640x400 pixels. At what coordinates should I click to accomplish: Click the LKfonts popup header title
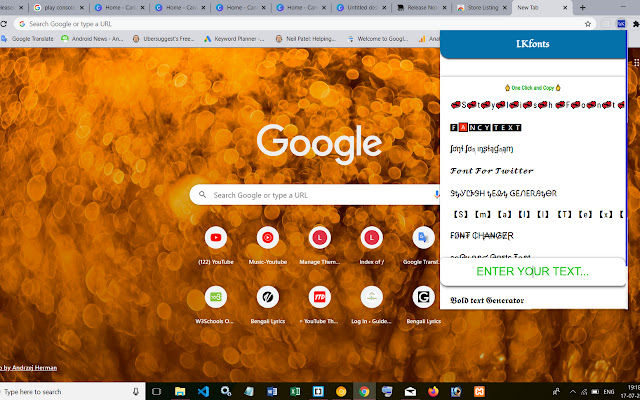pyautogui.click(x=533, y=44)
